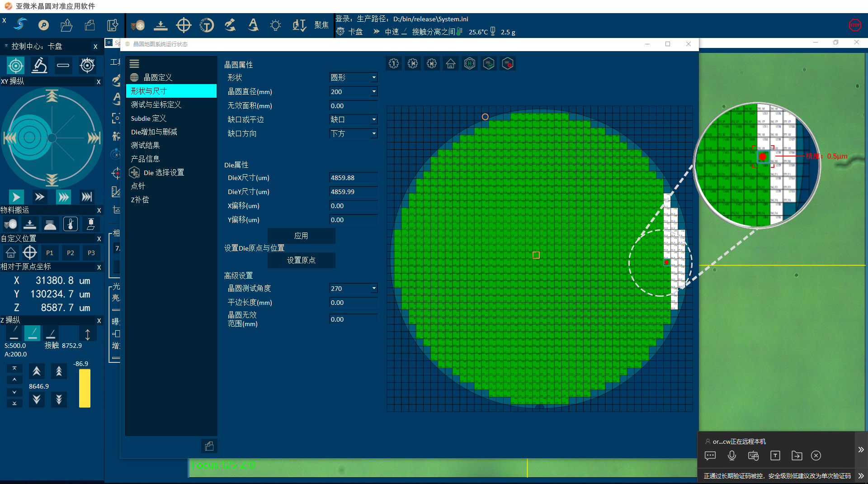This screenshot has width=868, height=484.
Task: Click the 设置原点 set origin button
Action: (x=301, y=260)
